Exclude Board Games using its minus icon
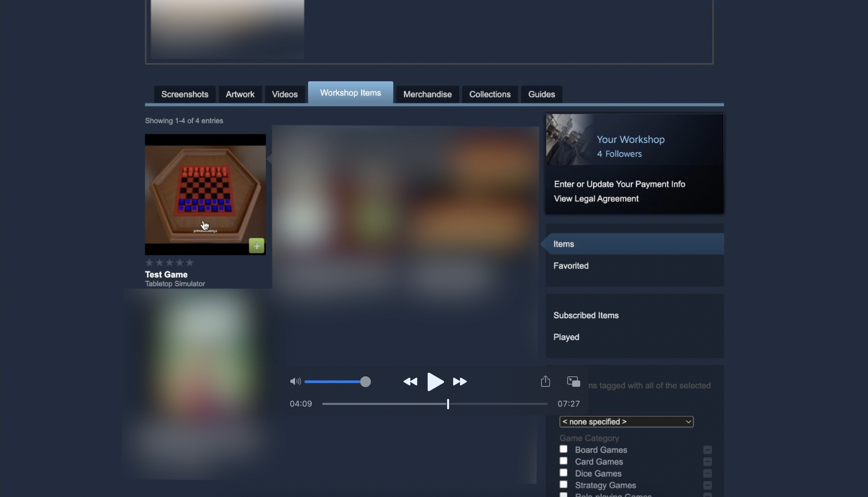The height and width of the screenshot is (497, 868). coord(707,449)
